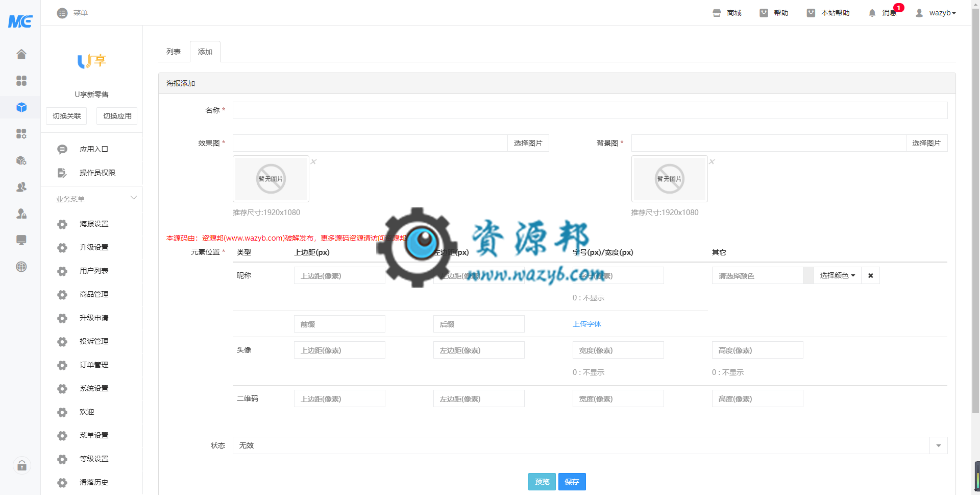Click the hamburger 菜单 icon

point(62,13)
